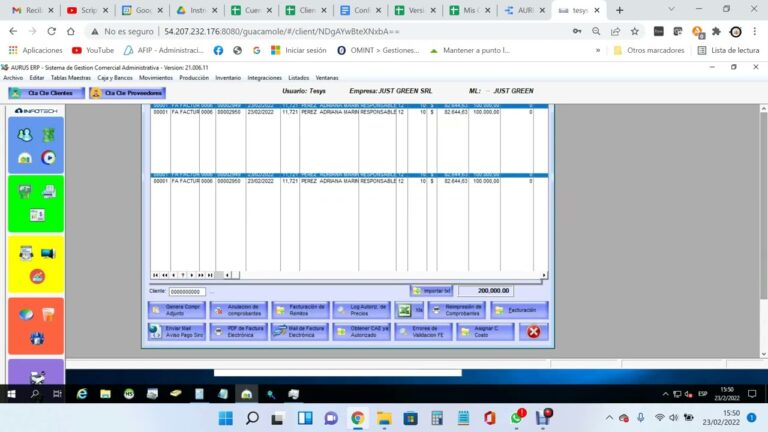This screenshot has height=432, width=768.
Task: Open WhatsApp from host taskbar
Action: pyautogui.click(x=516, y=418)
